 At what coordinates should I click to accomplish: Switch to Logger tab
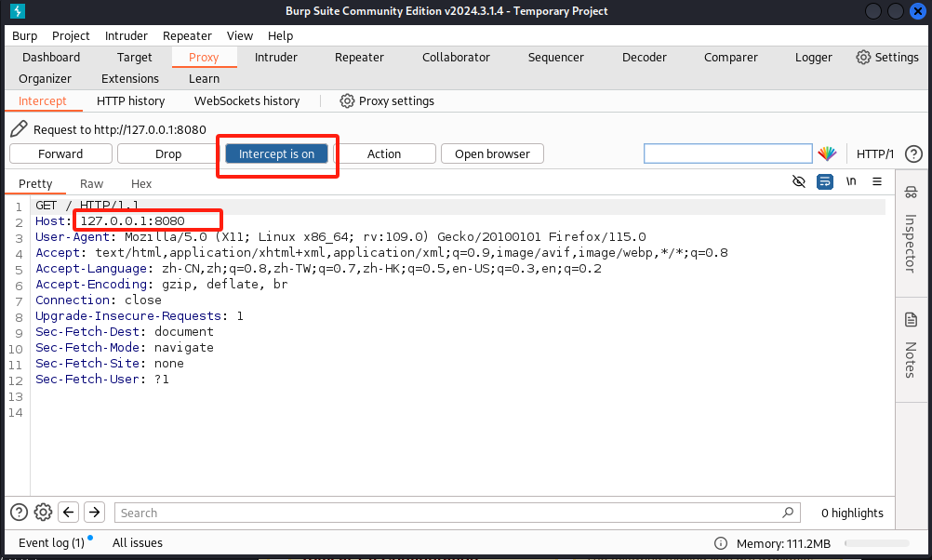point(813,57)
